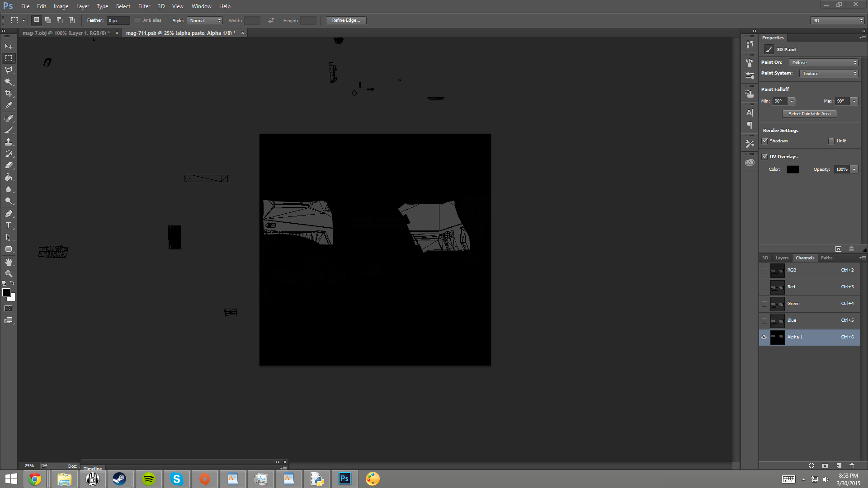Select the Eyedropper tool
The width and height of the screenshot is (868, 488).
(x=9, y=106)
